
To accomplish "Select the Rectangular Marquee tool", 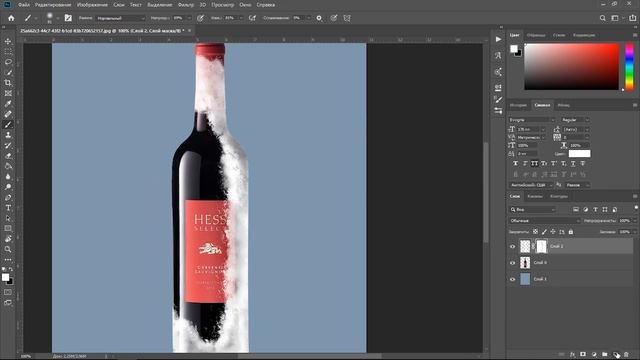I will pyautogui.click(x=8, y=52).
